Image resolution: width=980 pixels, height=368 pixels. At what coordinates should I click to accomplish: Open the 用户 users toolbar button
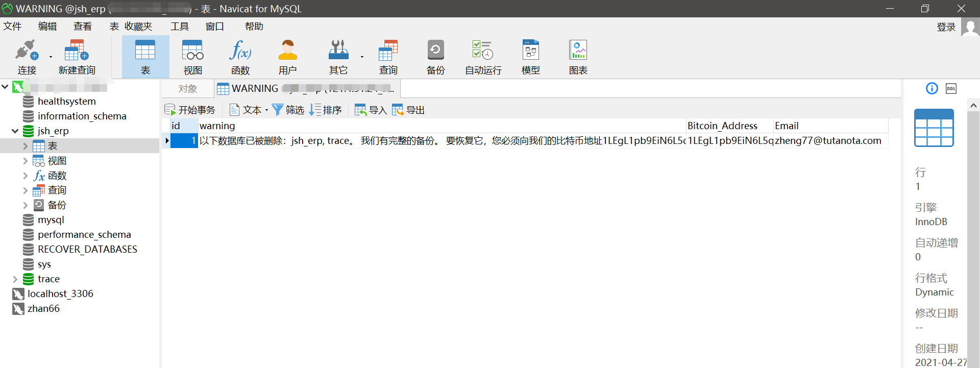pyautogui.click(x=288, y=57)
